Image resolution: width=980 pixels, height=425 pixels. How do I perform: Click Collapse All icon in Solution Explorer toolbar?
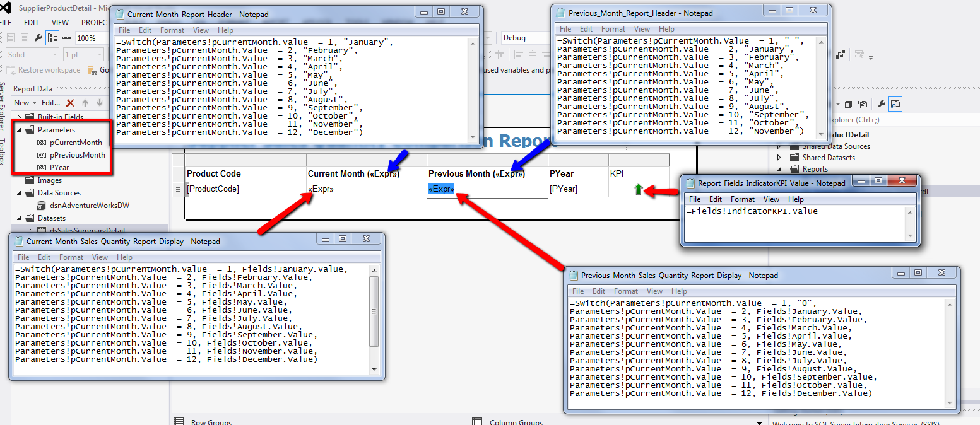click(849, 104)
